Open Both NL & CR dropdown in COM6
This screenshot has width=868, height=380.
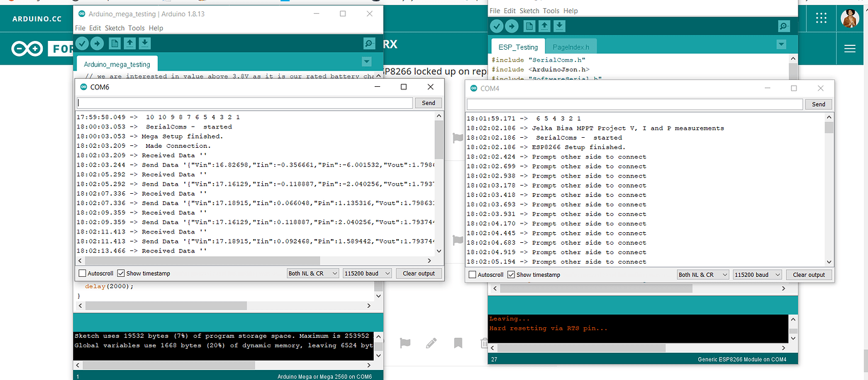(313, 274)
